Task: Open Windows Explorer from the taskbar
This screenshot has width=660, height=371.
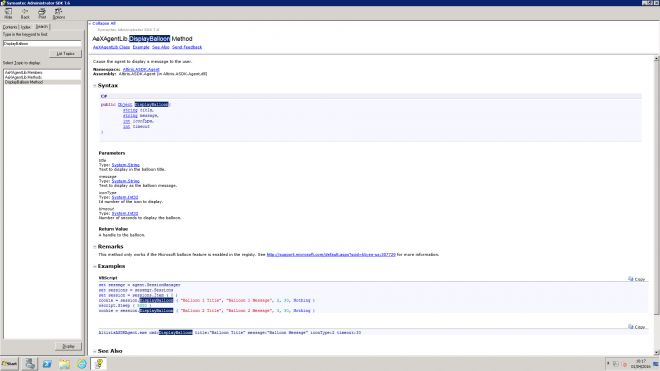Action: (64, 364)
